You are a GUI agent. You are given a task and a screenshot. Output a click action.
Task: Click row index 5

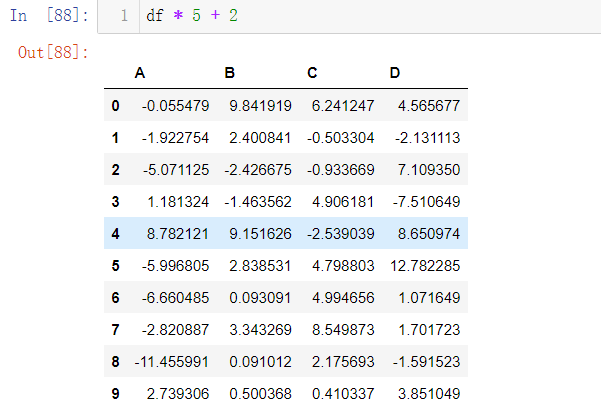click(x=115, y=266)
